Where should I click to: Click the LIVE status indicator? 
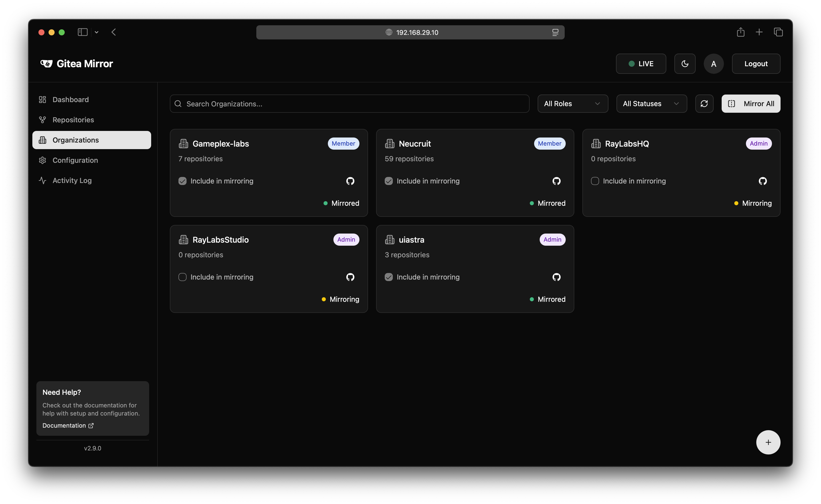point(641,64)
